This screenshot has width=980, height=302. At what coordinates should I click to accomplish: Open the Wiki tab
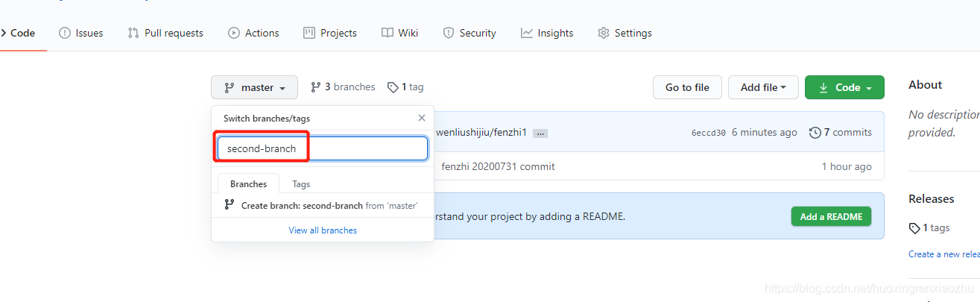click(x=400, y=33)
